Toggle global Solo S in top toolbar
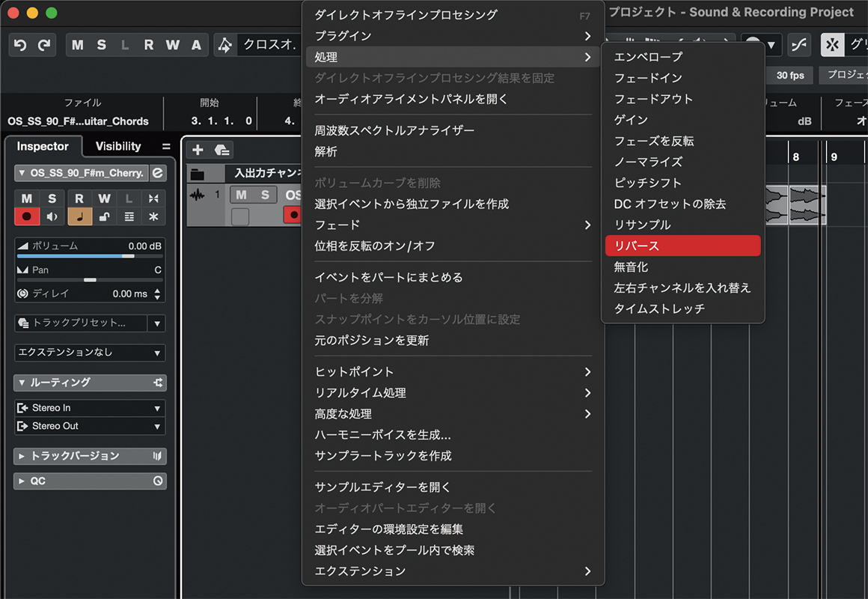The height and width of the screenshot is (599, 868). 101,45
